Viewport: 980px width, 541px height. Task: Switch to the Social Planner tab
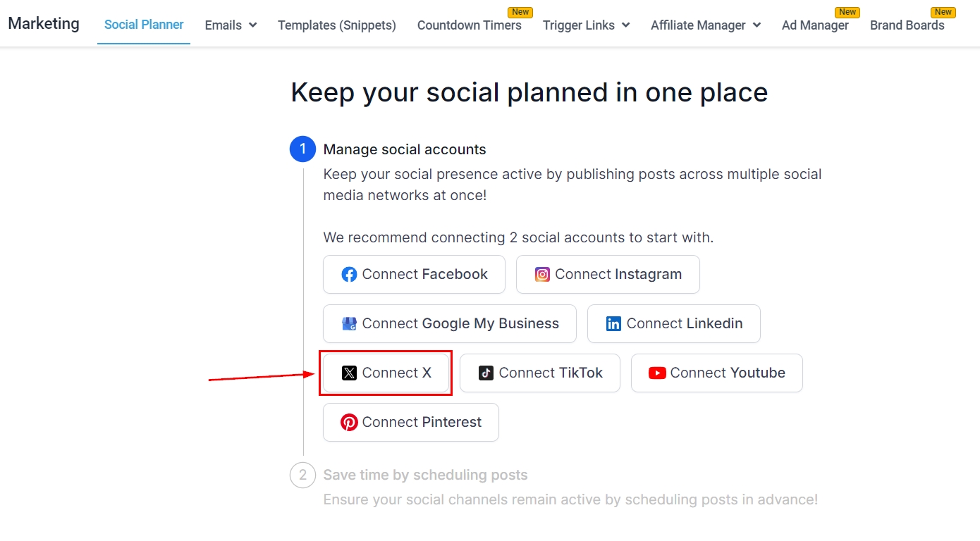pyautogui.click(x=144, y=25)
